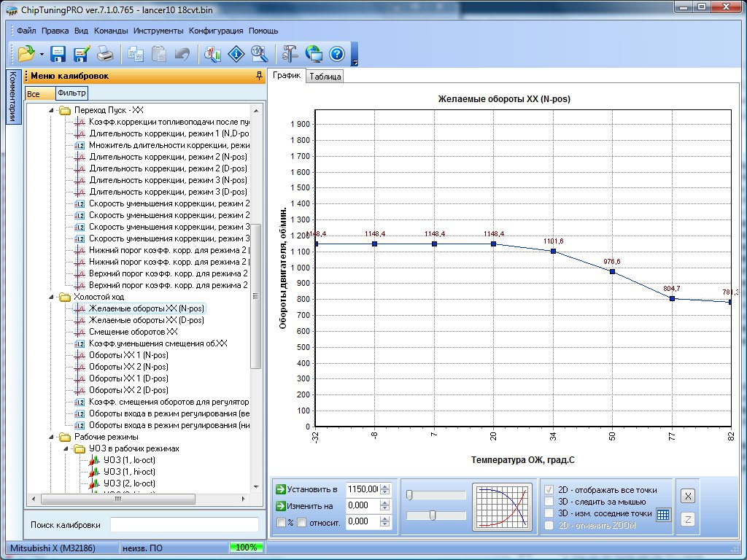Pin the Меню калибровок panel

coord(259,76)
